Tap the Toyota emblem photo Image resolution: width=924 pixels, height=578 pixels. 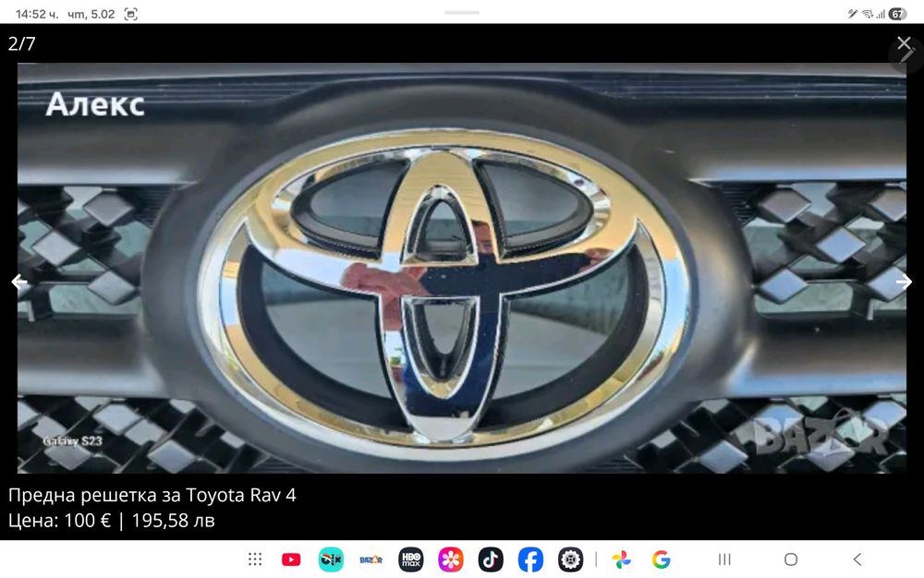[x=461, y=268]
